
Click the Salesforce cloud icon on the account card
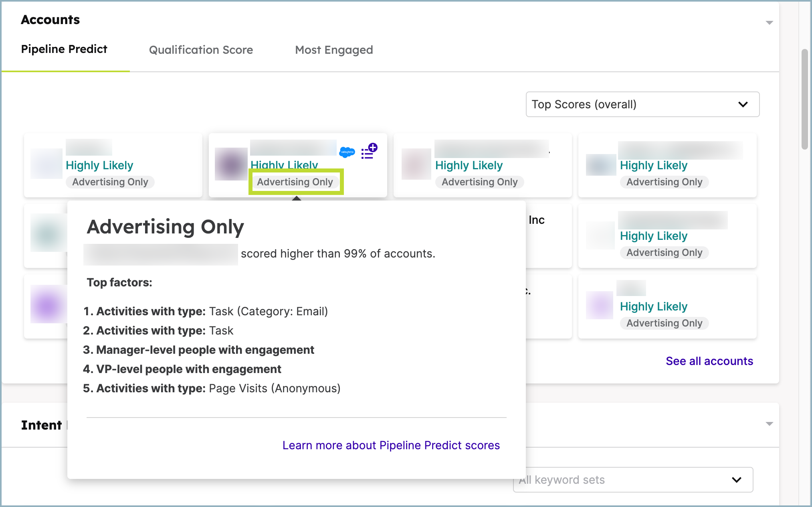point(347,152)
